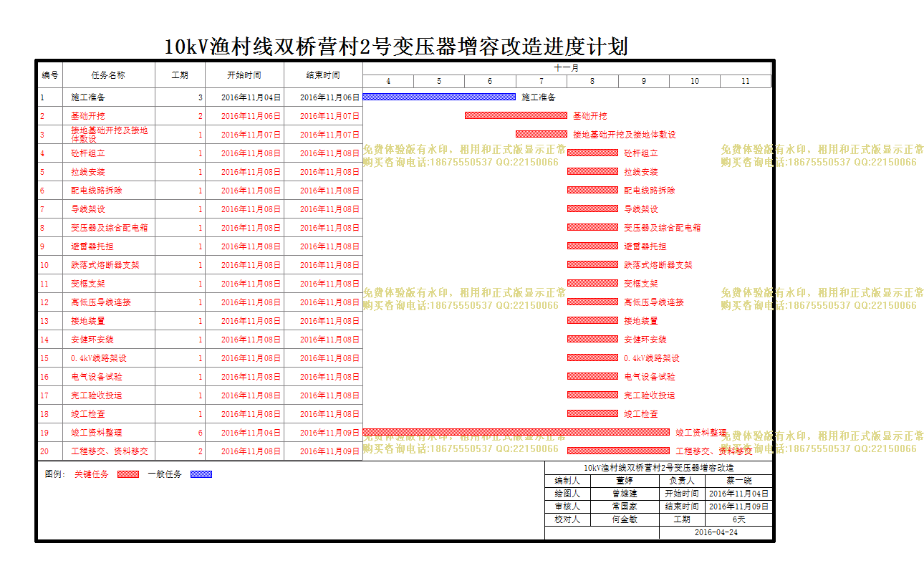Screen dimensions: 924x576
Task: Select the Gantt bar for 导线架设
Action: [x=592, y=208]
